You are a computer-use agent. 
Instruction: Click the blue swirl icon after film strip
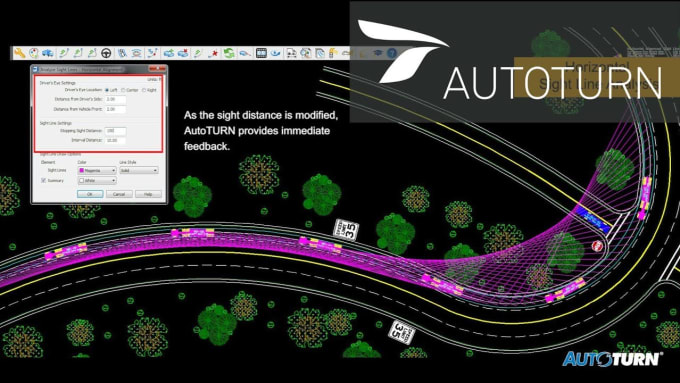275,53
